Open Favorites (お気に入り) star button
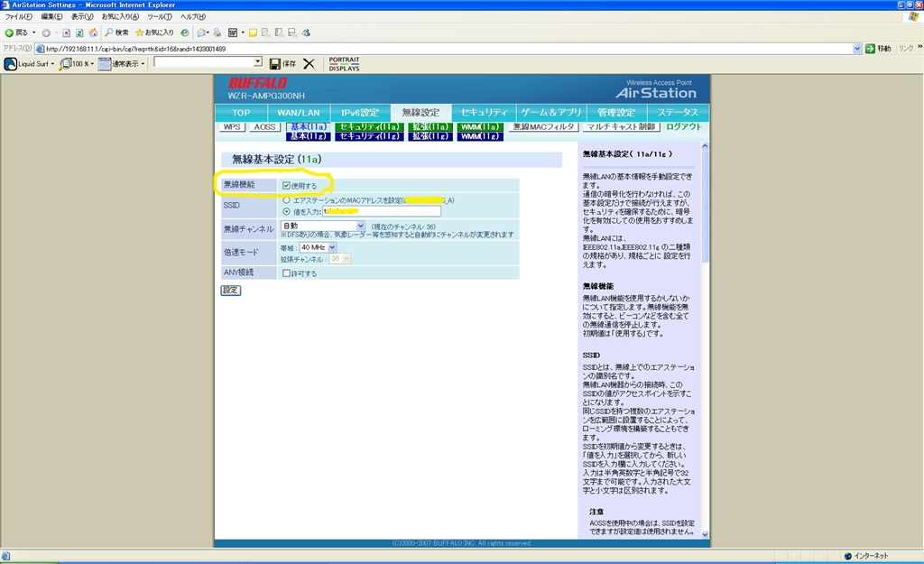Screen dimensions: 924x564 pos(154,32)
